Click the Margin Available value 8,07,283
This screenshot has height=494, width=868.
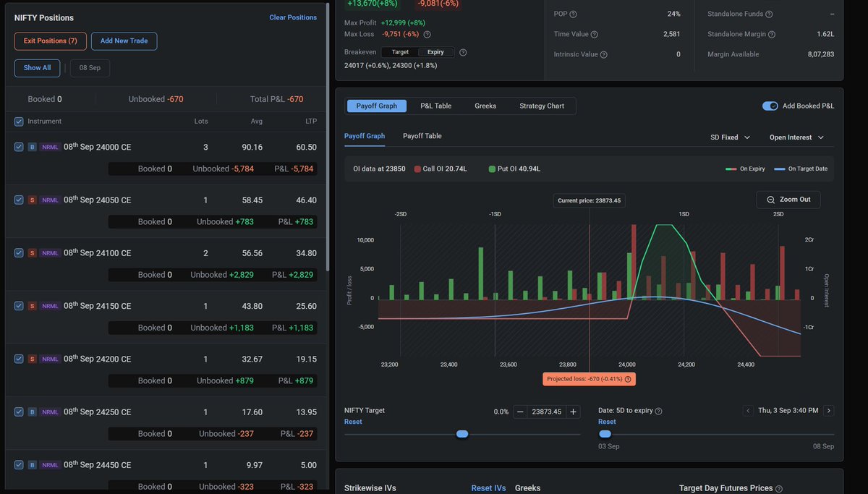[x=820, y=54]
